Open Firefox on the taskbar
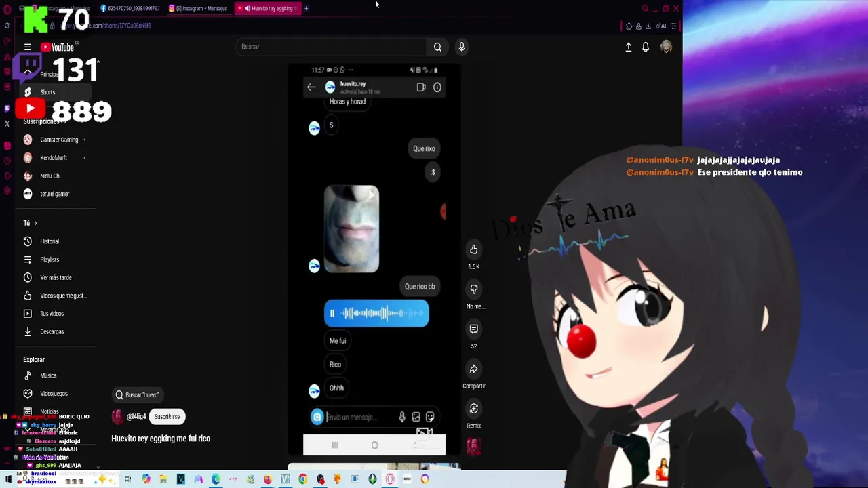 coord(268,479)
